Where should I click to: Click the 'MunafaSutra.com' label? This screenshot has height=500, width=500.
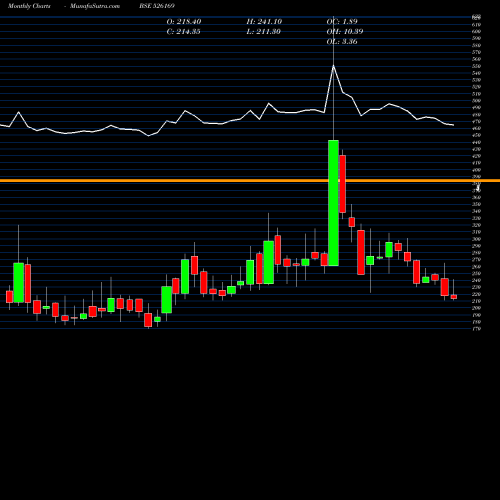(x=95, y=6)
